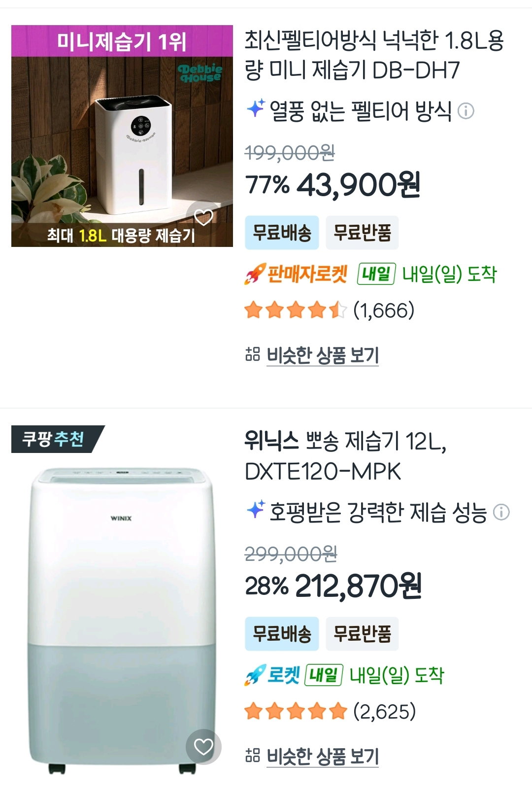Open star rating with 1,666 reviews
The height and width of the screenshot is (797, 532).
click(x=330, y=311)
